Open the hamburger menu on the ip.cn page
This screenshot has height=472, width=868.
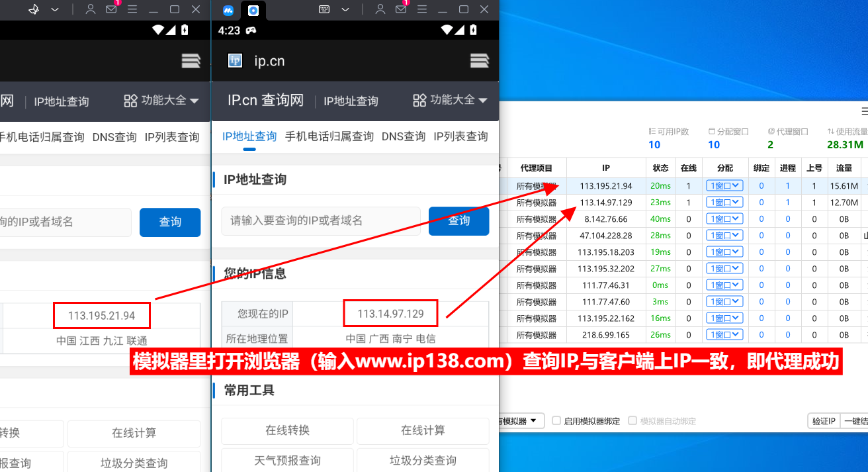pos(480,60)
